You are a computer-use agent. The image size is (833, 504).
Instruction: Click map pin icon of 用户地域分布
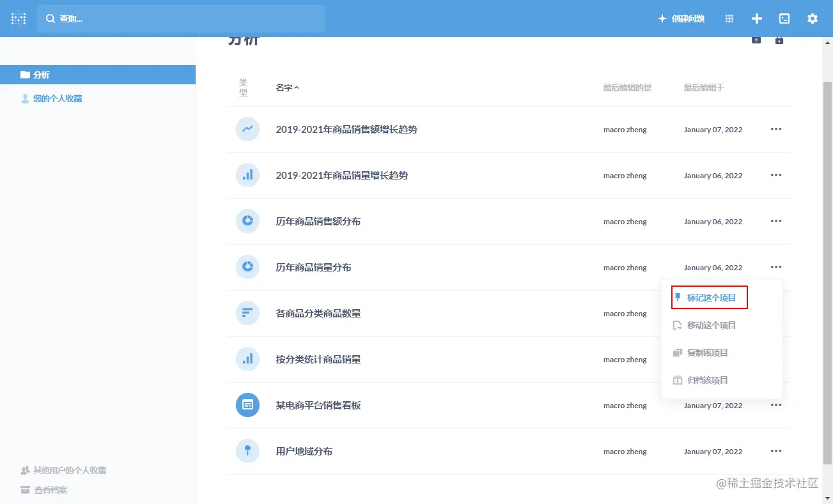tap(247, 451)
